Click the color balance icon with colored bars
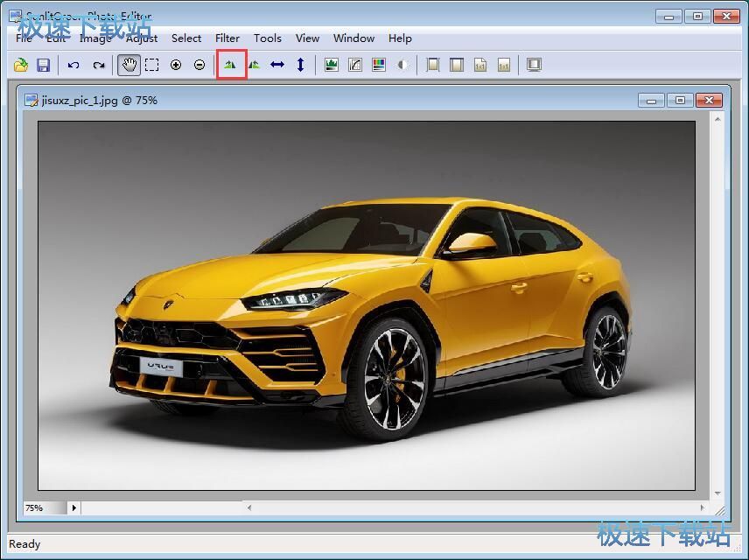The width and height of the screenshot is (749, 560). tap(379, 65)
